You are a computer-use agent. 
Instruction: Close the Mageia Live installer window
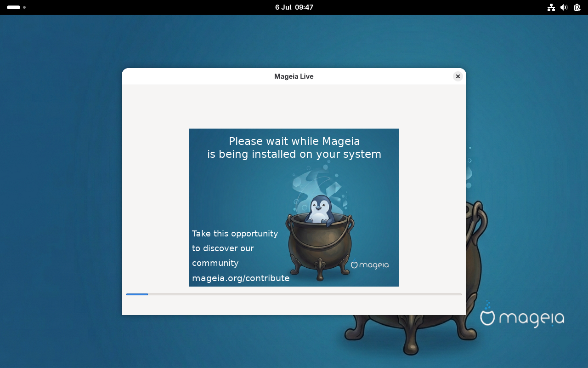[x=458, y=76]
